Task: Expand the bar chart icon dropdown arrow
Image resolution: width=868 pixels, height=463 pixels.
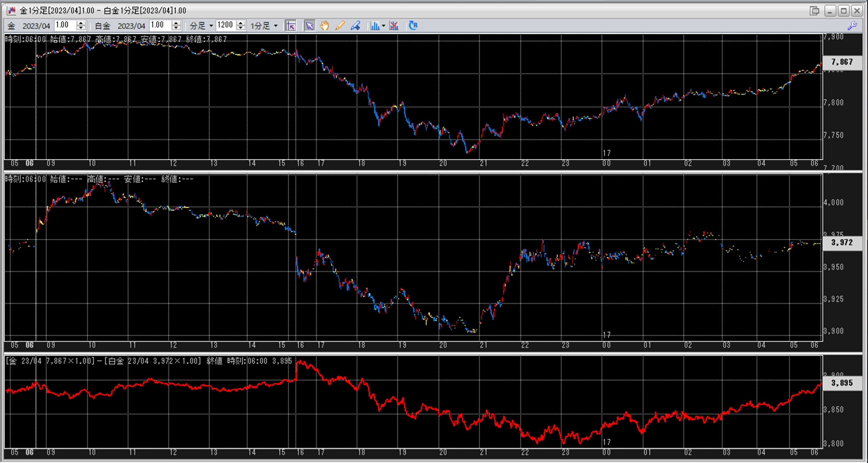Action: coord(383,26)
